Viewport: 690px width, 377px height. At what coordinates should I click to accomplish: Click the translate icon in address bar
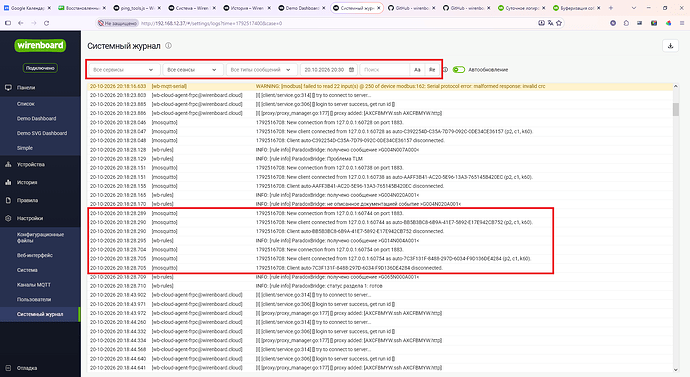tap(550, 23)
